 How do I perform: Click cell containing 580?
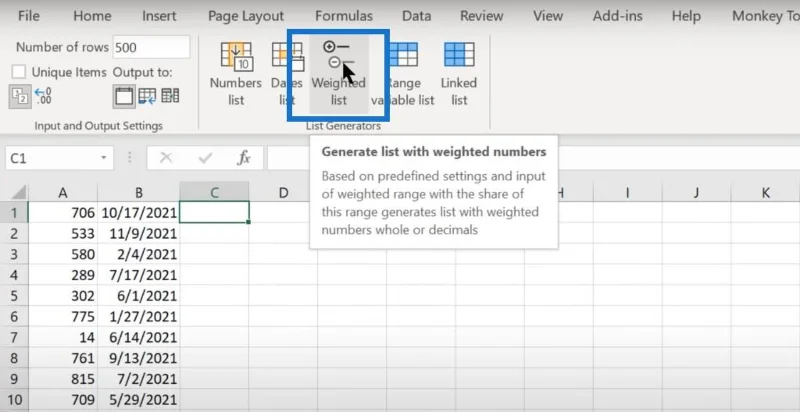pyautogui.click(x=63, y=254)
